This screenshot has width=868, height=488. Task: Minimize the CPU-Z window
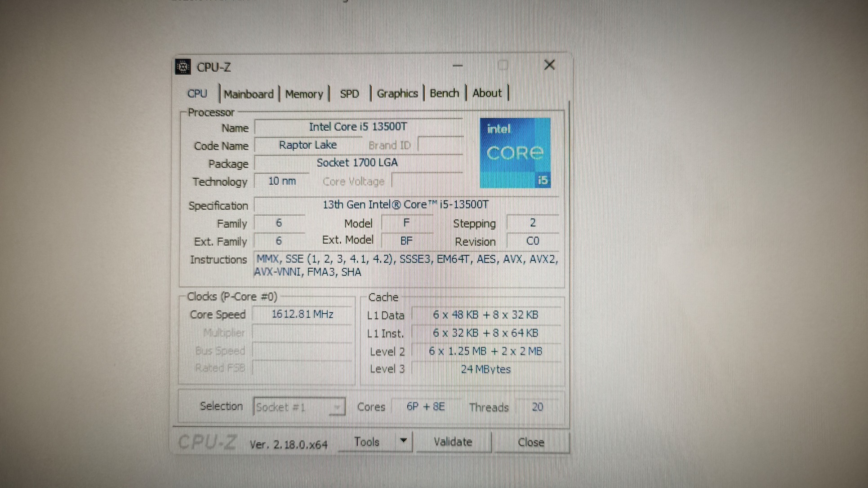point(458,66)
